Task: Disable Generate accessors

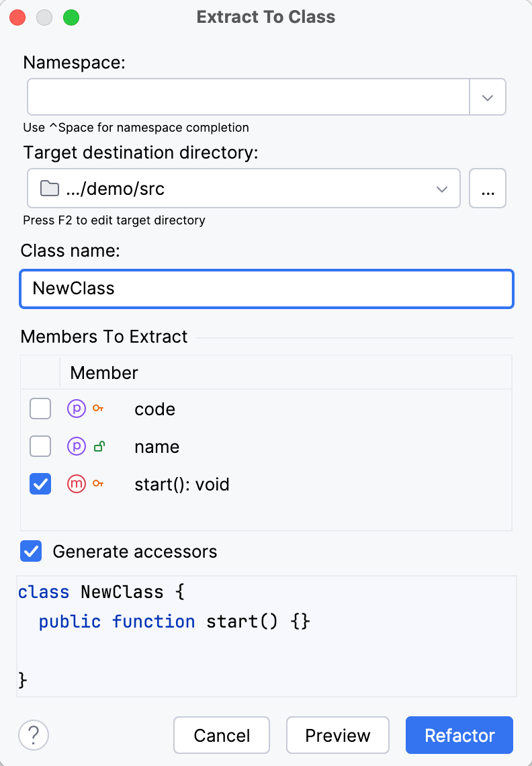Action: point(30,551)
